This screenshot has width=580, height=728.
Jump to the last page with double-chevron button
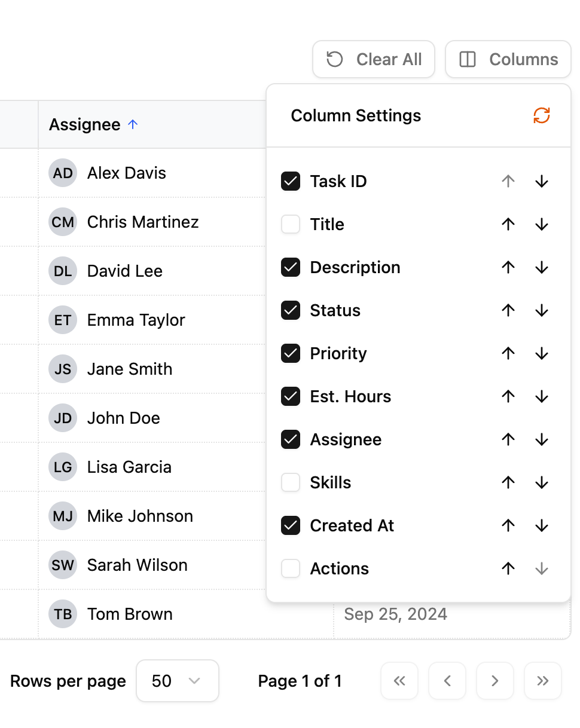tap(542, 681)
